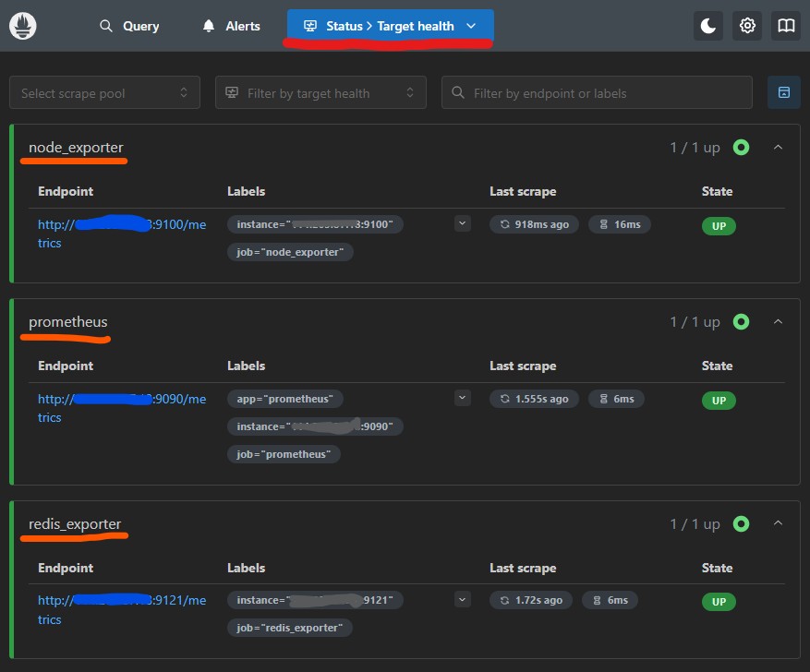Open settings gear icon
Image resolution: width=810 pixels, height=672 pixels.
tap(747, 26)
